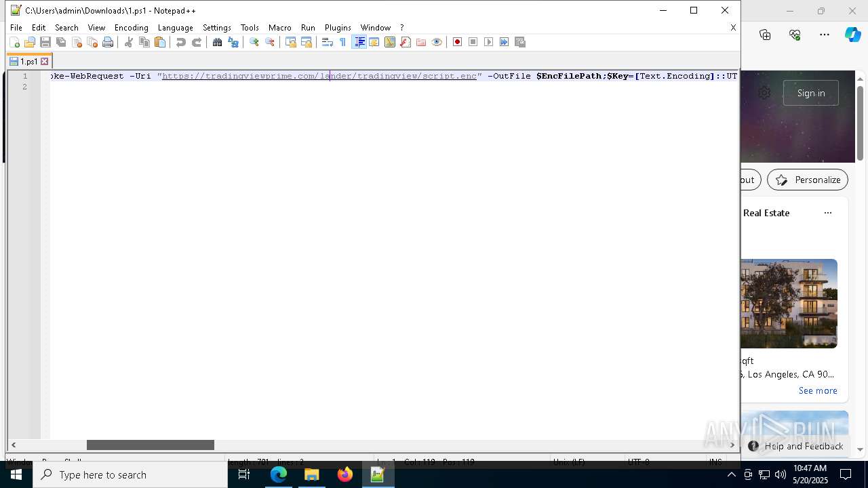Open Find with the binoculars icon

point(218,42)
